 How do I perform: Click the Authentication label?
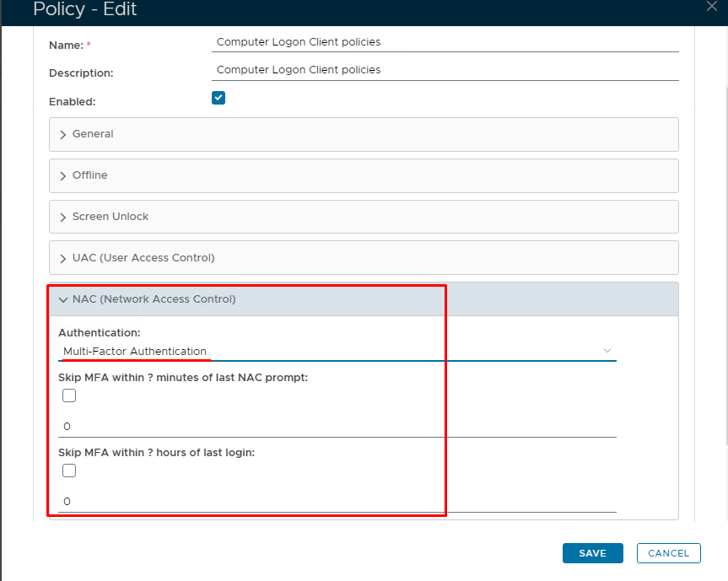coord(99,333)
